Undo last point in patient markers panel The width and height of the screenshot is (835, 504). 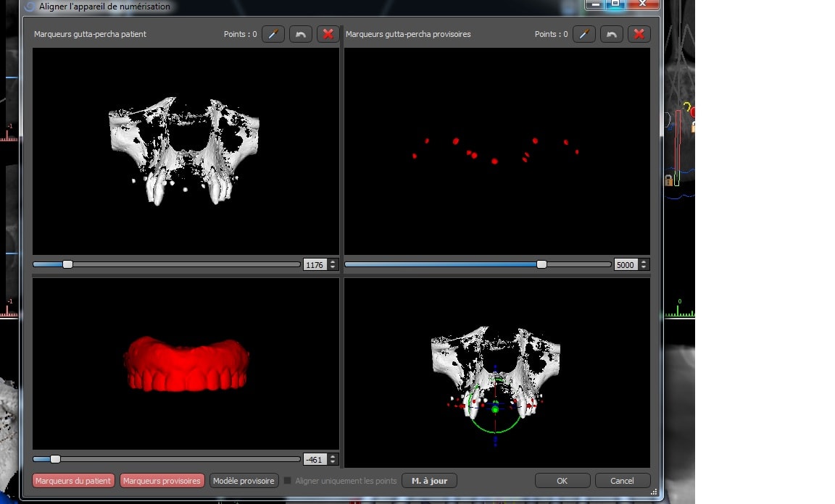301,34
